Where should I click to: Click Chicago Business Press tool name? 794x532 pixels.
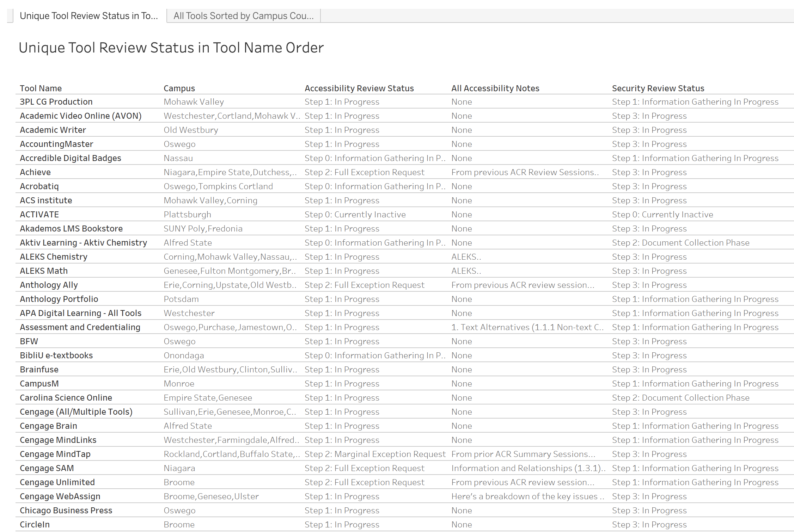[66, 511]
